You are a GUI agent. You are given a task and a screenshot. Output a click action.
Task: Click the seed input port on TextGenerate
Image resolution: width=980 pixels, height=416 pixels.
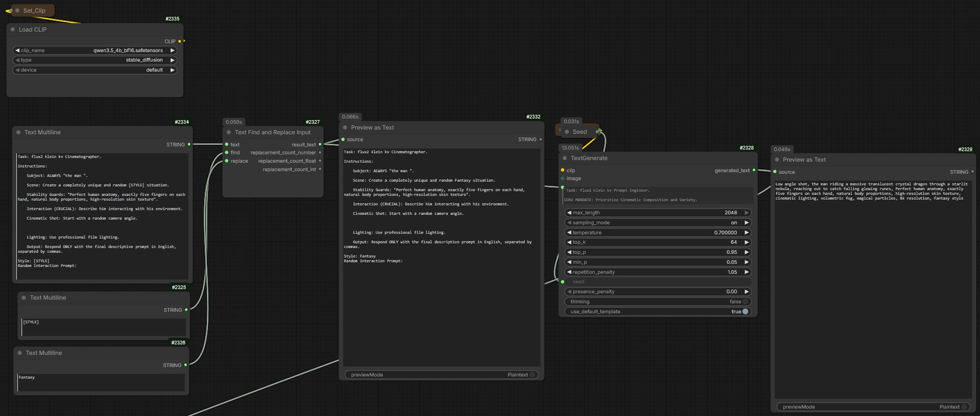[x=562, y=282]
